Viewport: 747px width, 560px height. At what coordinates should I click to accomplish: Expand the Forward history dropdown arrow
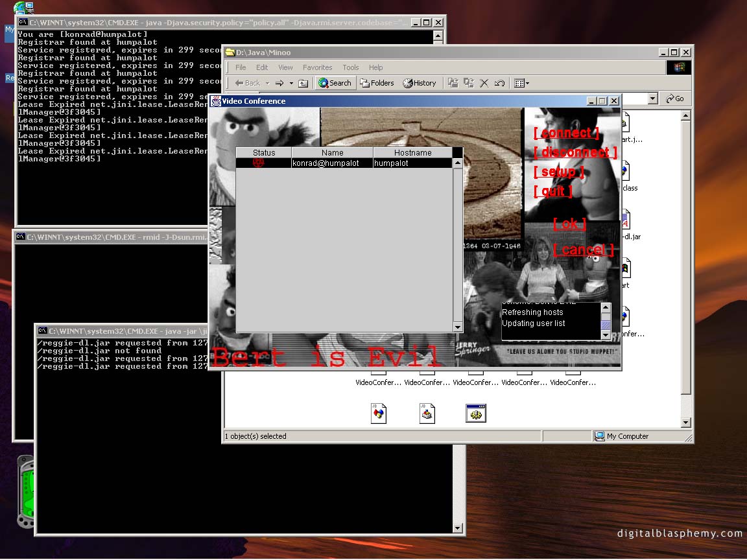[x=291, y=84]
